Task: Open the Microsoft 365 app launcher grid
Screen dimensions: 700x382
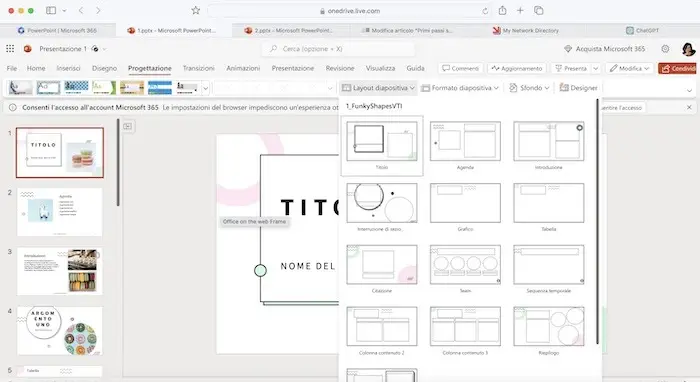Action: tap(10, 49)
